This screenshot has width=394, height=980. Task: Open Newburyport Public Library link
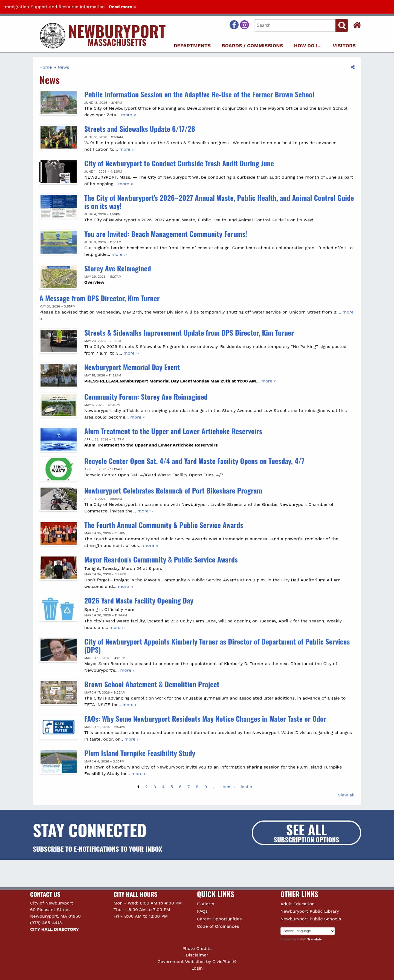click(309, 911)
